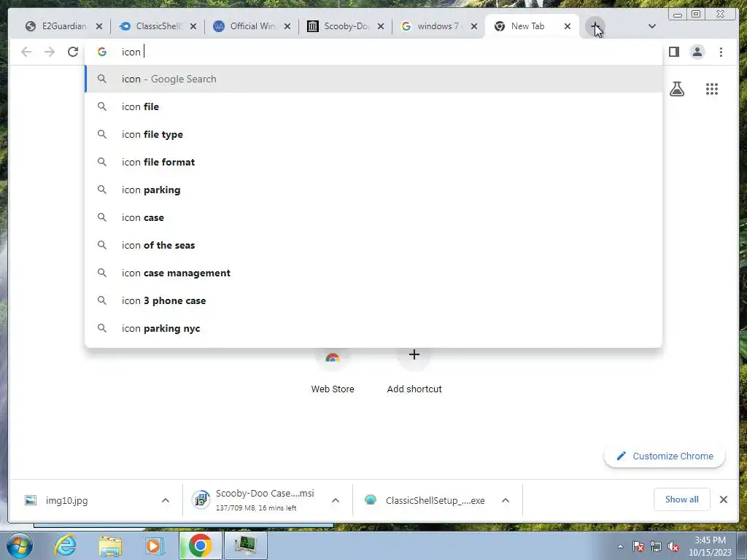Close the ClassicShell tab
The image size is (747, 560).
pyautogui.click(x=193, y=27)
